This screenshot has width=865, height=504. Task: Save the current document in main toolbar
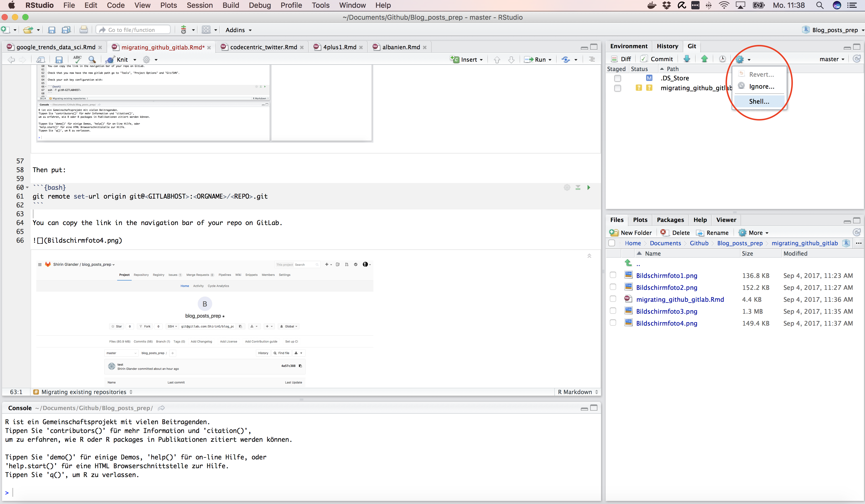(52, 30)
